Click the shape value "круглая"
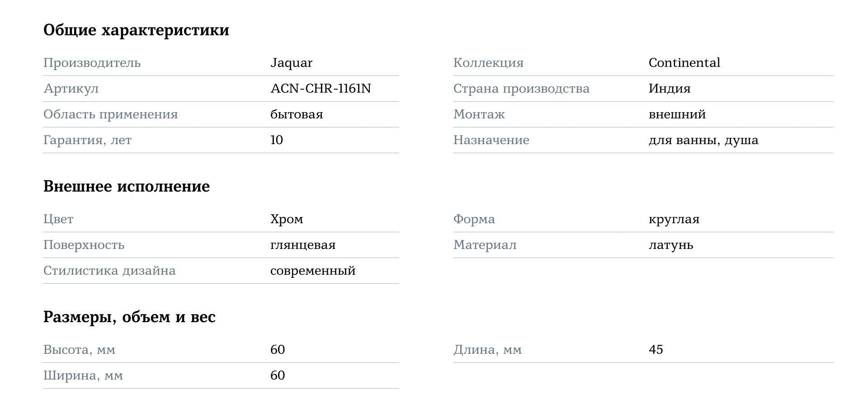Image resolution: width=868 pixels, height=408 pixels. [674, 219]
